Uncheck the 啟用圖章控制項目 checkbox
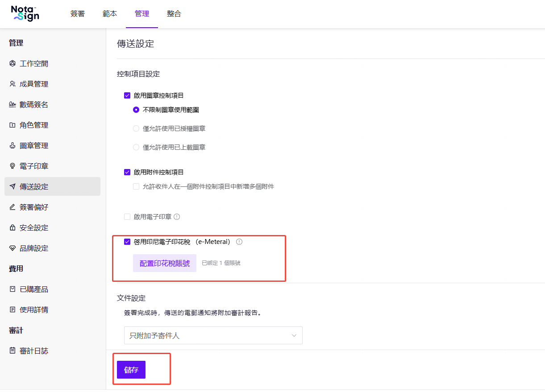The width and height of the screenshot is (545, 392). click(x=127, y=95)
